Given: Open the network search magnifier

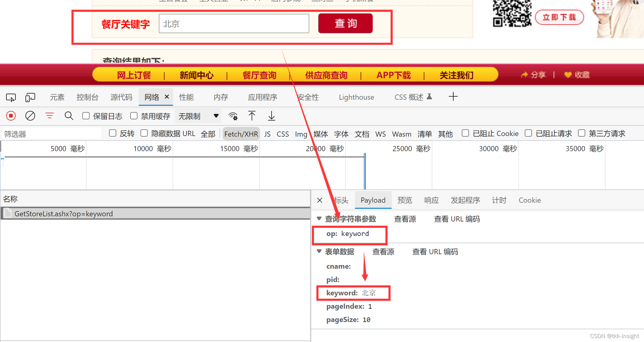Looking at the screenshot, I should pyautogui.click(x=69, y=116).
